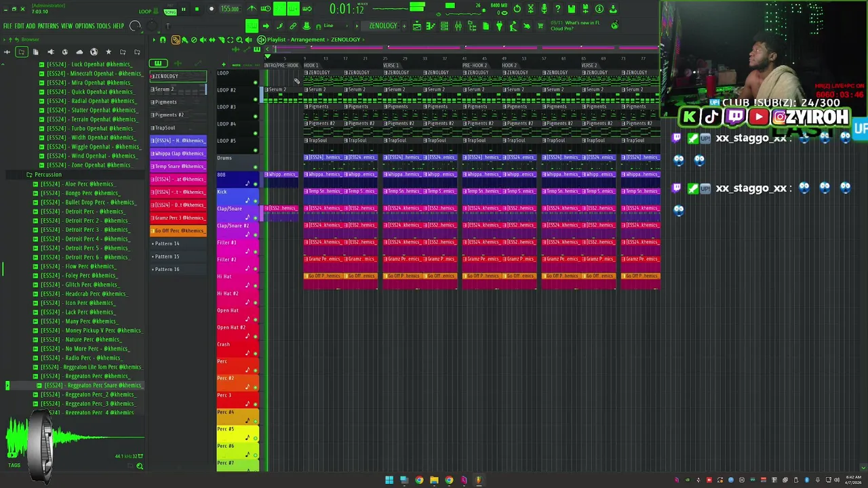Mute the 808 track
This screenshot has height=488, width=868.
[255, 184]
